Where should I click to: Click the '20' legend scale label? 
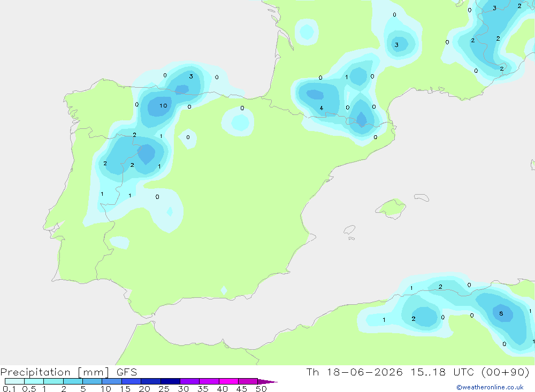tap(144, 389)
